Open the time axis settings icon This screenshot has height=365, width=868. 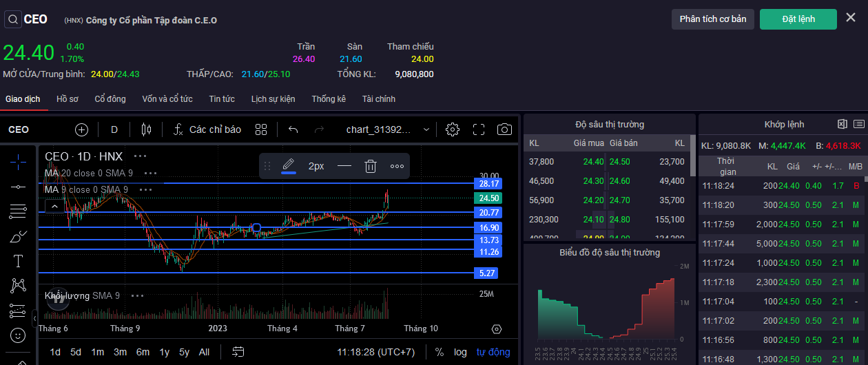[497, 329]
